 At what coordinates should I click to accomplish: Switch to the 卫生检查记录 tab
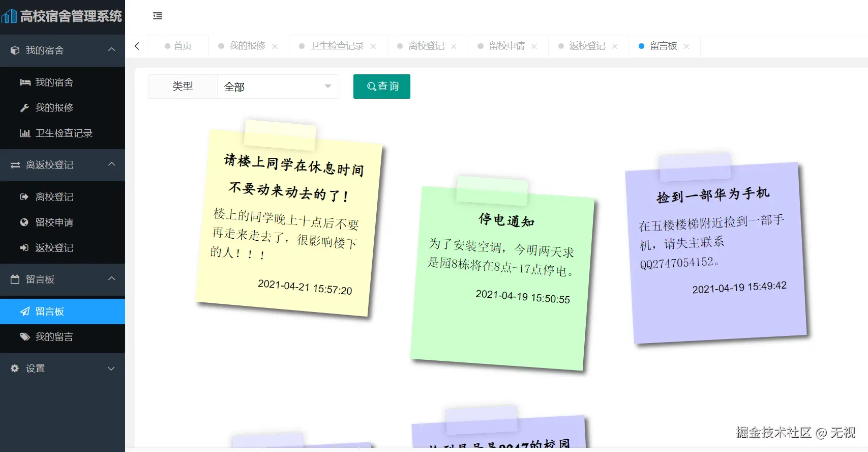pos(337,46)
